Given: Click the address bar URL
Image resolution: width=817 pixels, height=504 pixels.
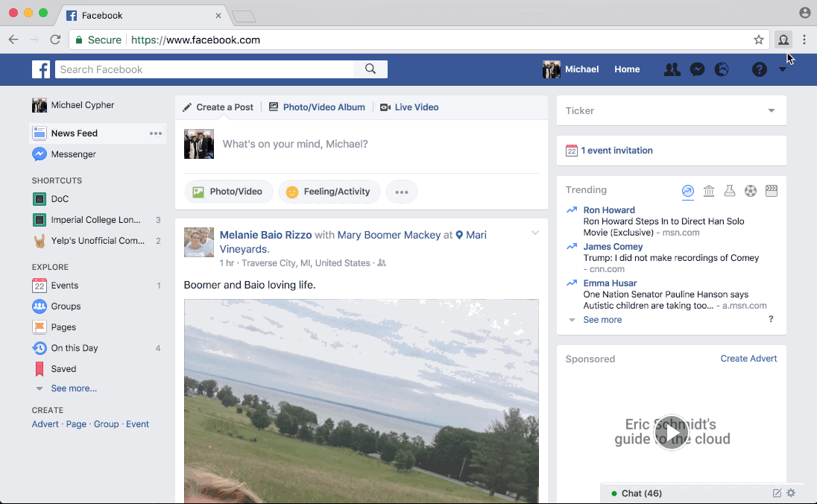Looking at the screenshot, I should pos(195,40).
